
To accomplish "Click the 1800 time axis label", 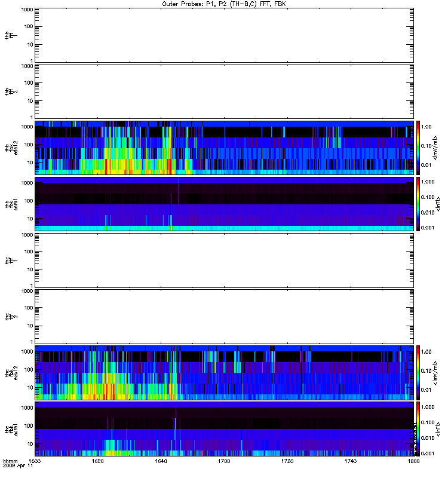I will (413, 461).
